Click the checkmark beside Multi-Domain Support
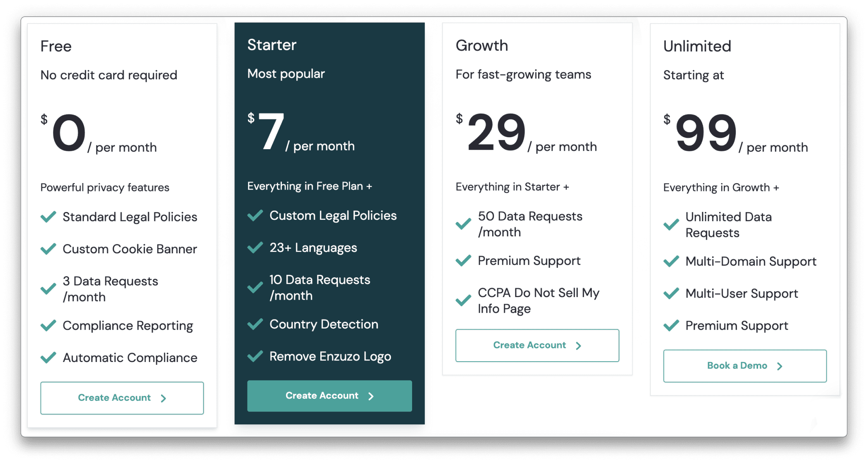868x462 pixels. tap(671, 261)
